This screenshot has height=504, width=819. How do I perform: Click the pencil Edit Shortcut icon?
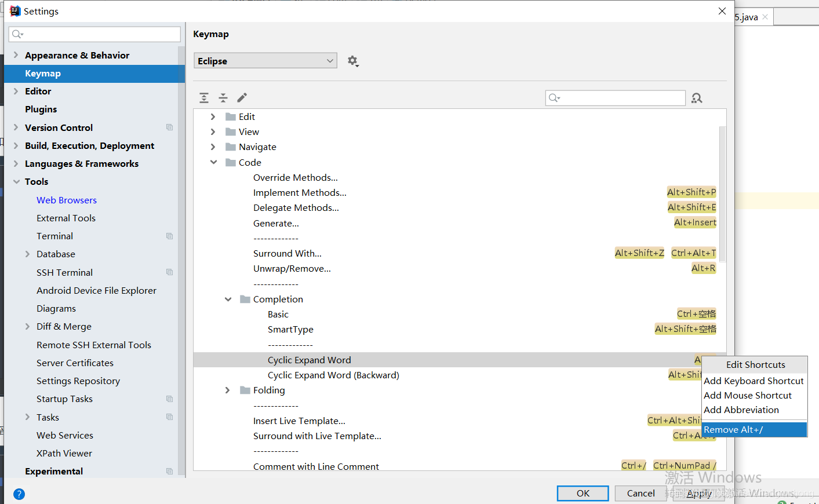242,97
